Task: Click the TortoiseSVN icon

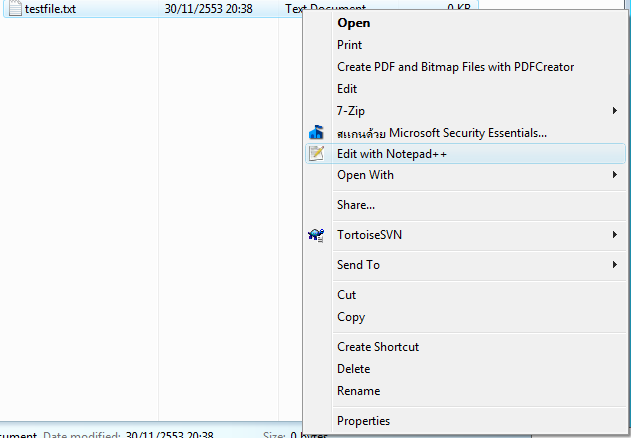Action: coord(316,235)
